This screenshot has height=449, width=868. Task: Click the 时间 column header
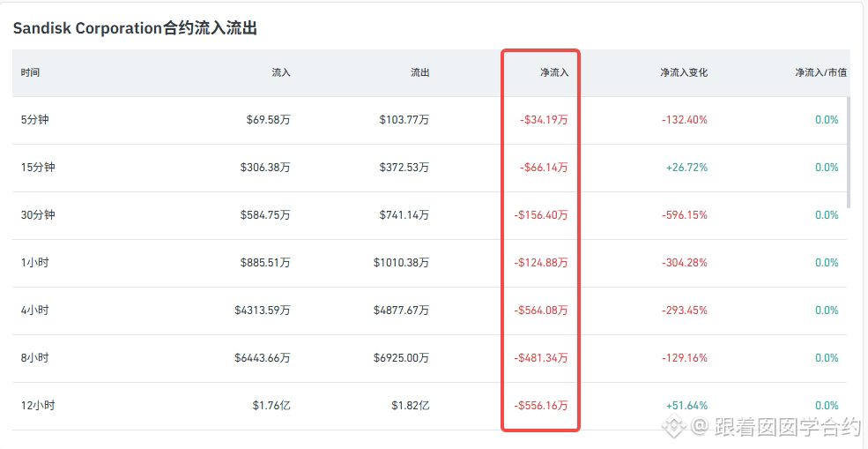(x=31, y=72)
